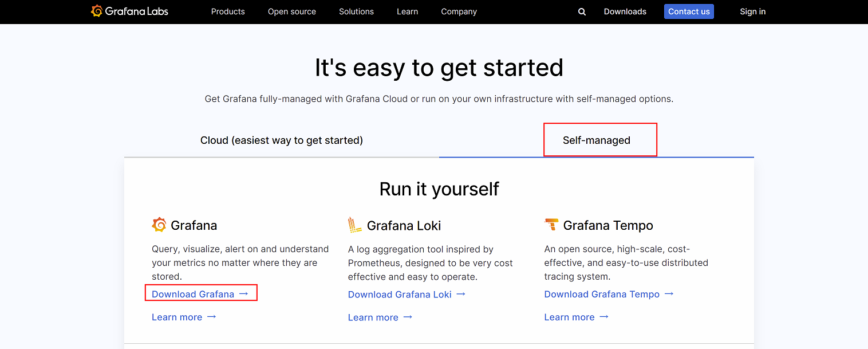This screenshot has width=868, height=349.
Task: Click the Grafana product swirl icon
Action: 159,225
